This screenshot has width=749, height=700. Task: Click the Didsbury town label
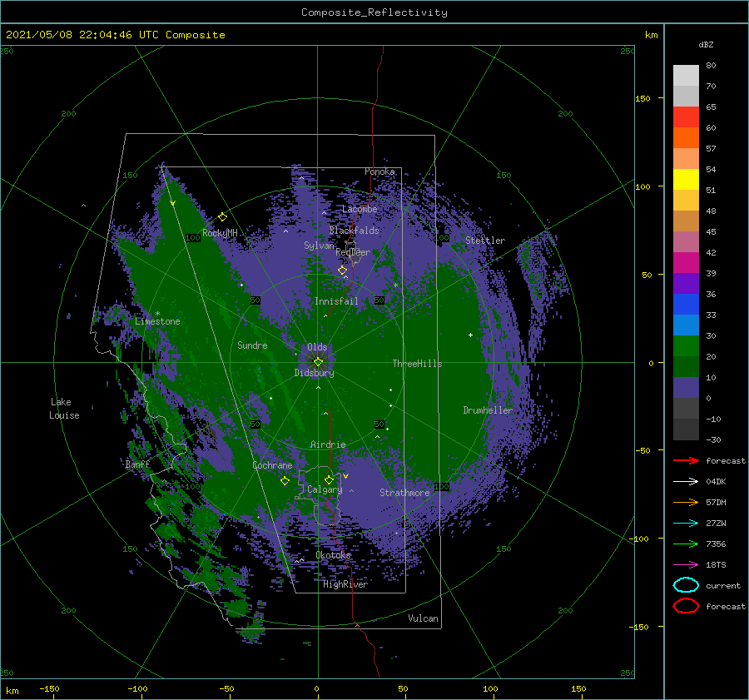click(315, 373)
